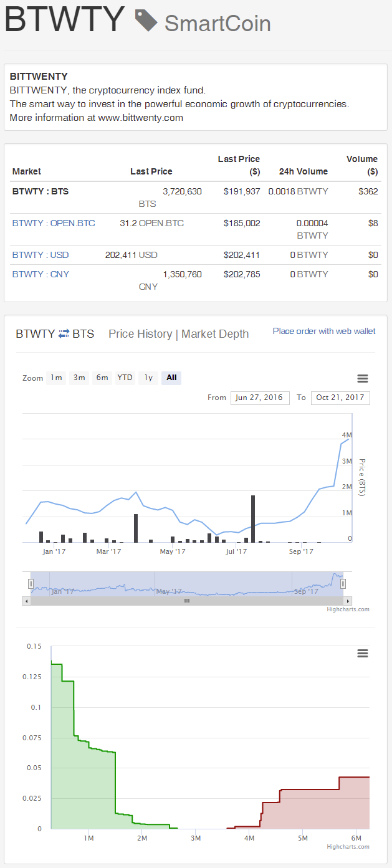Click the navigator left scroll arrow
The width and height of the screenshot is (392, 868).
26,601
